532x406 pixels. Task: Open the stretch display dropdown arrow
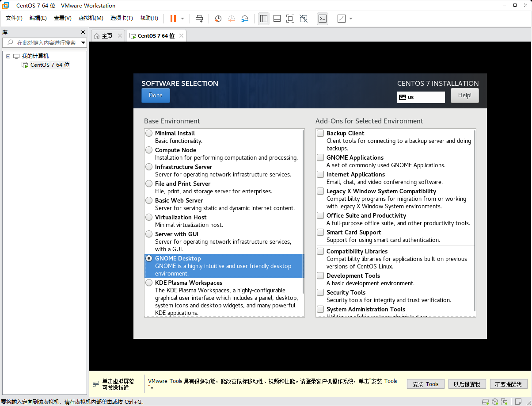(351, 19)
